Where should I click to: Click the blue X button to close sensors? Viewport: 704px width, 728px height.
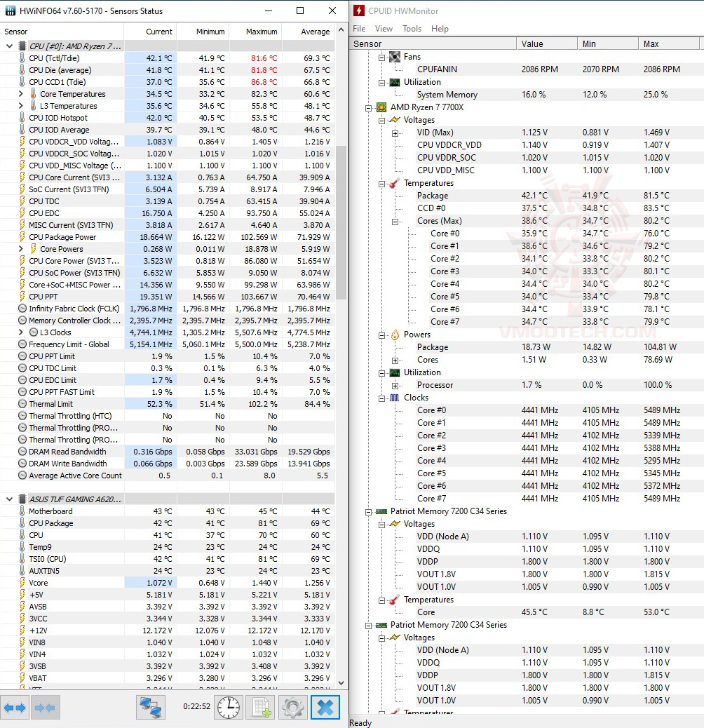325,708
